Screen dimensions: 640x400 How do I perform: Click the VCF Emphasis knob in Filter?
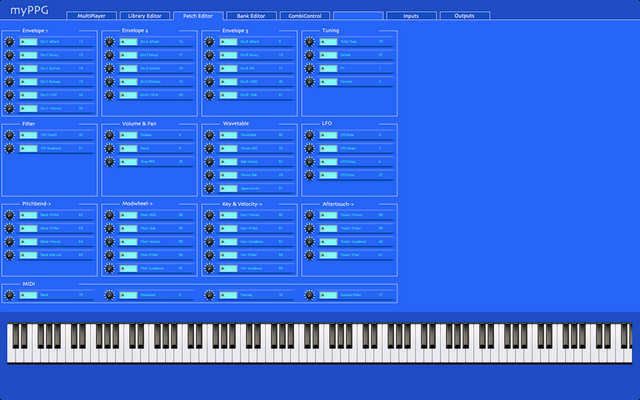point(9,148)
